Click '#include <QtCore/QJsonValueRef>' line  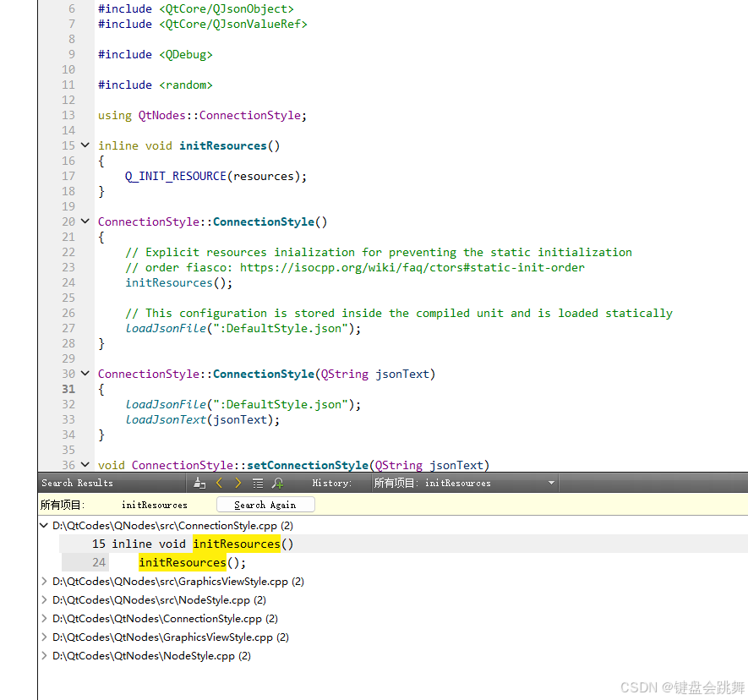pyautogui.click(x=203, y=25)
